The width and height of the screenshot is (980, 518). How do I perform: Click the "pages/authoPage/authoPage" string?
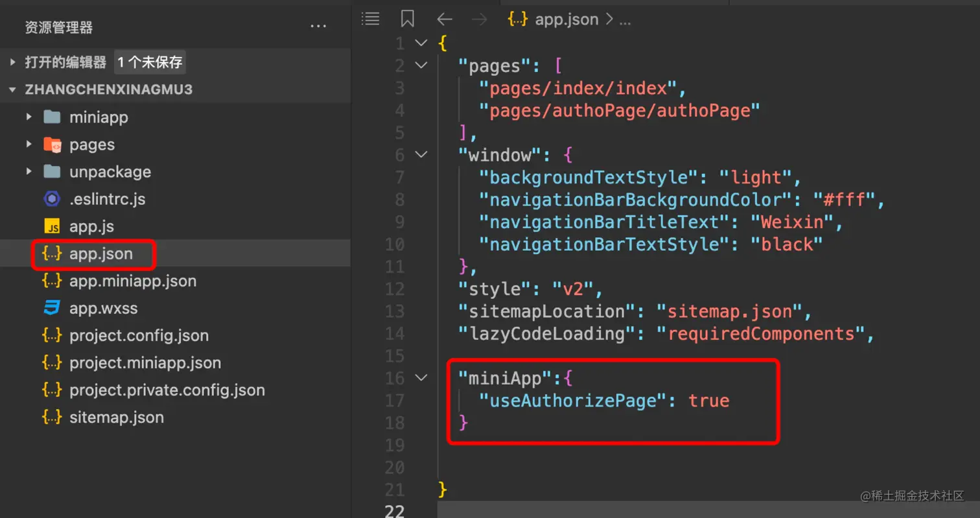[x=619, y=110]
